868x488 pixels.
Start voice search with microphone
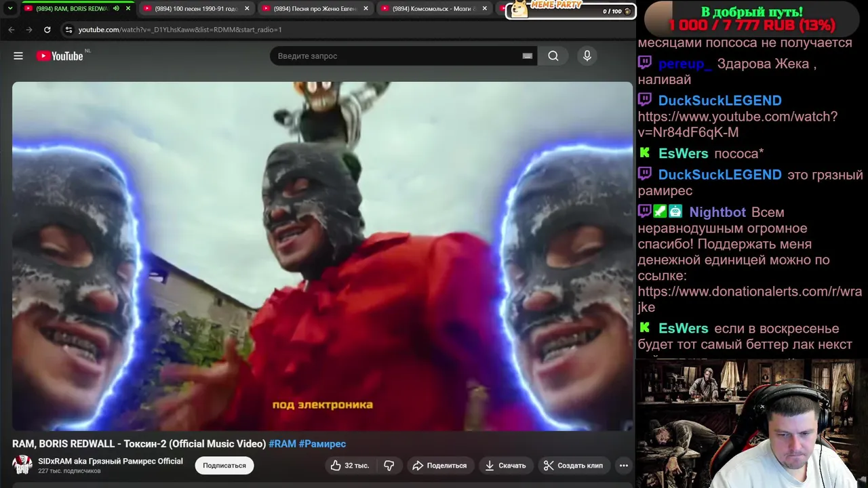[587, 56]
